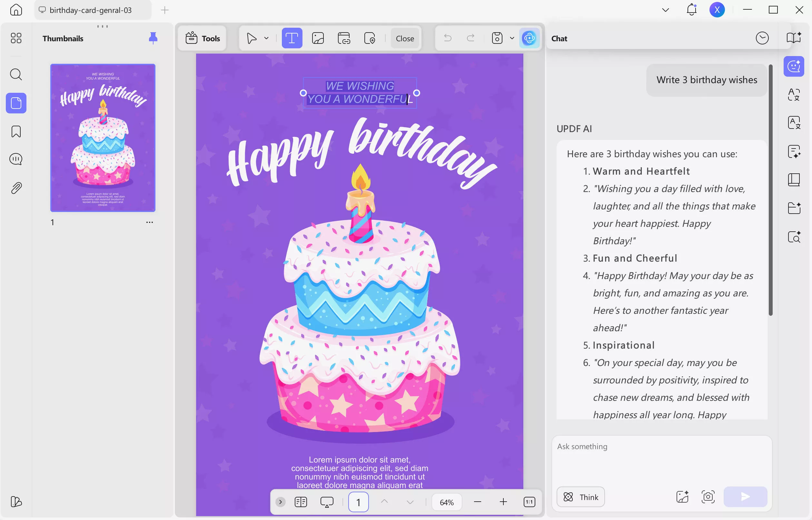Image resolution: width=812 pixels, height=520 pixels.
Task: Toggle two-page view at bottom bar
Action: (x=301, y=502)
